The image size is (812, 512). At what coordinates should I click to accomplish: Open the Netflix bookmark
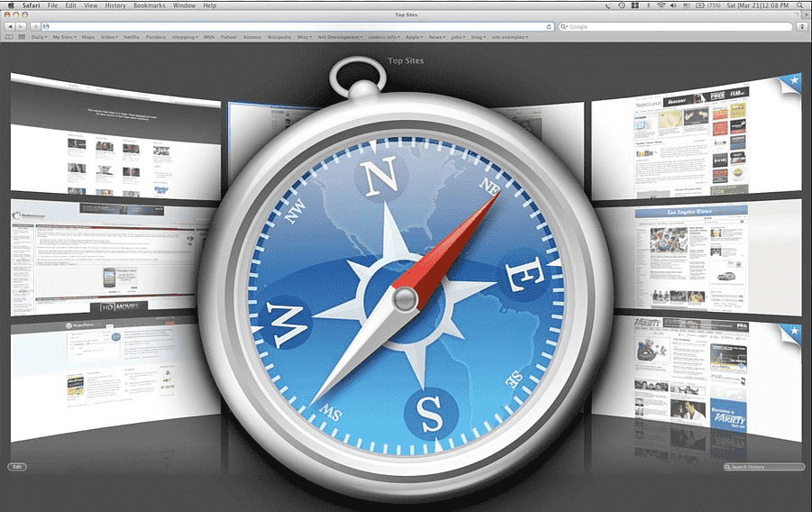[132, 37]
